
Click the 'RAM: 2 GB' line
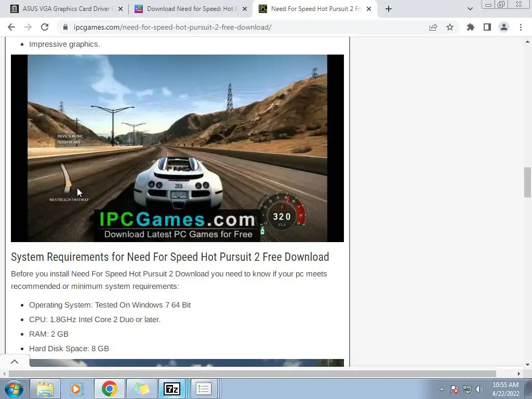(49, 334)
